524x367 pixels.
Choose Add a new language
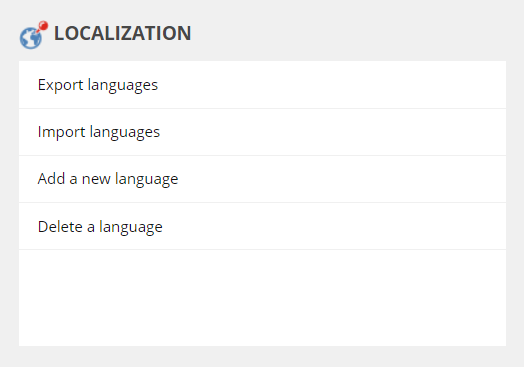tap(108, 179)
